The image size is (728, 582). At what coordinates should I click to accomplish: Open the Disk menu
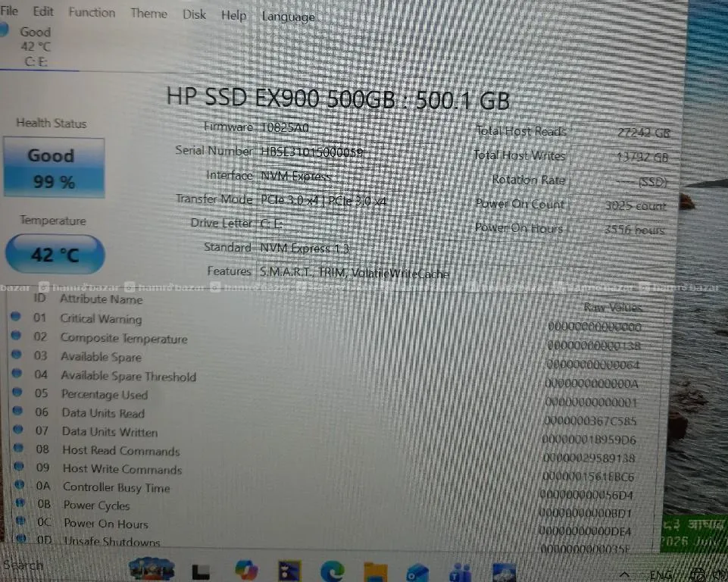(x=194, y=14)
